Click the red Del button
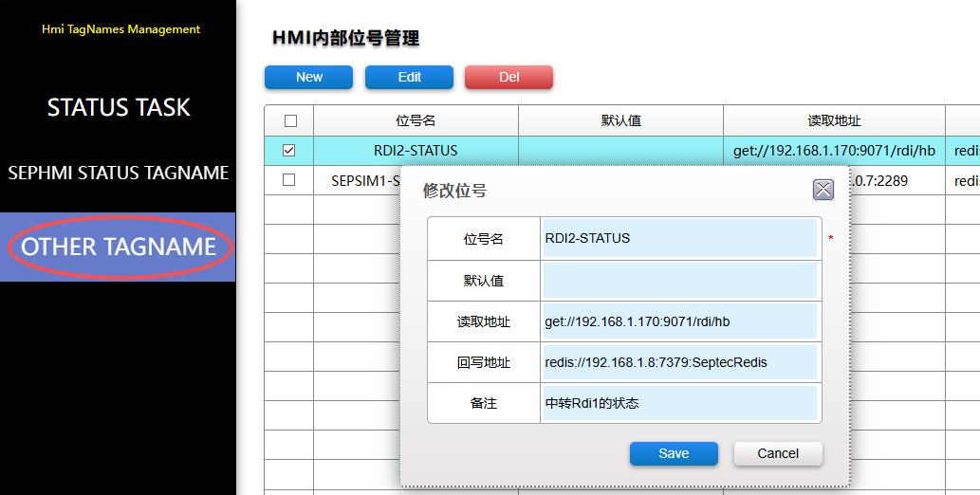 coord(508,77)
